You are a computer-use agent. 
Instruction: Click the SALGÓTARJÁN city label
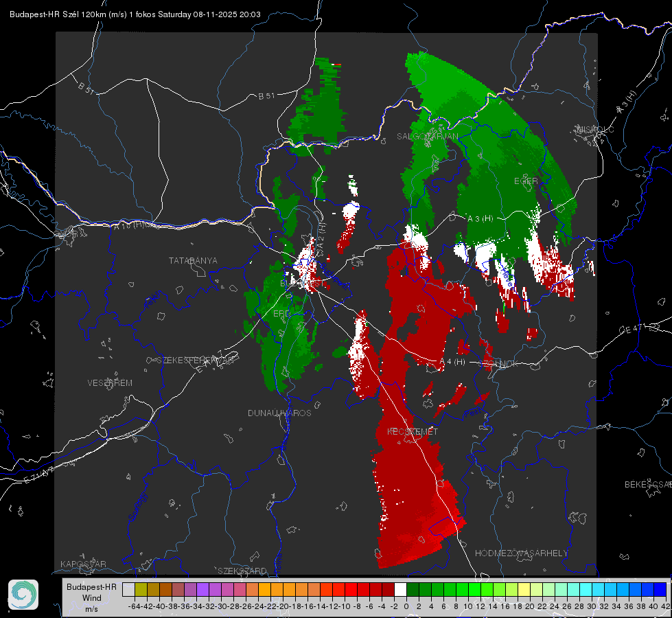[x=427, y=137]
